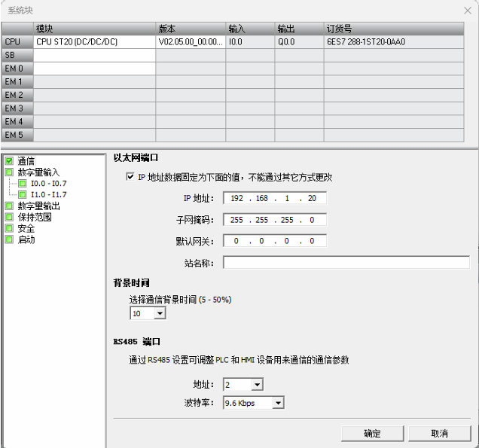Close the 系统块 dialog
479x448 pixels.
pyautogui.click(x=468, y=11)
